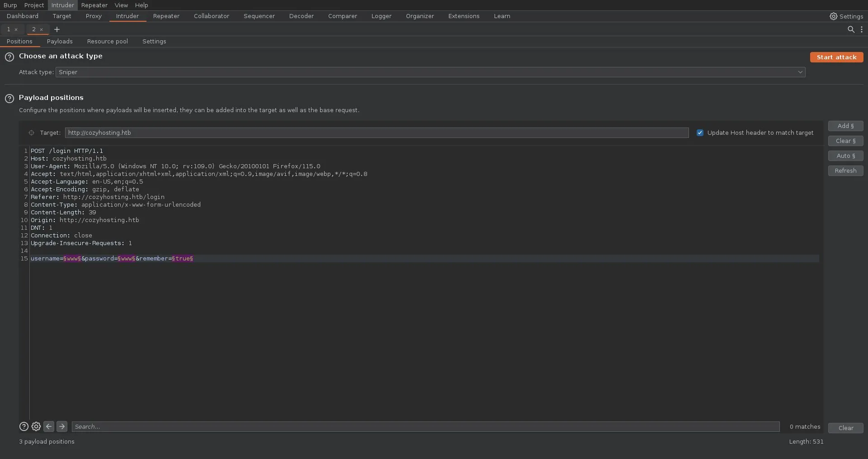Open editor search settings gear
This screenshot has height=459, width=868.
tap(36, 426)
